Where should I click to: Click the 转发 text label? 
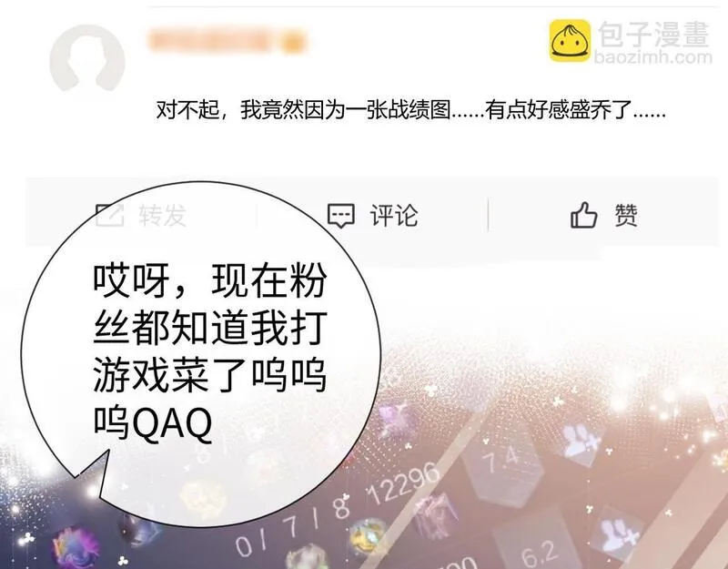point(162,215)
